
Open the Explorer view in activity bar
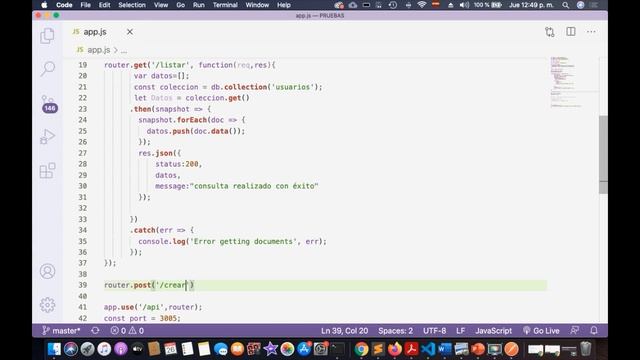47,36
